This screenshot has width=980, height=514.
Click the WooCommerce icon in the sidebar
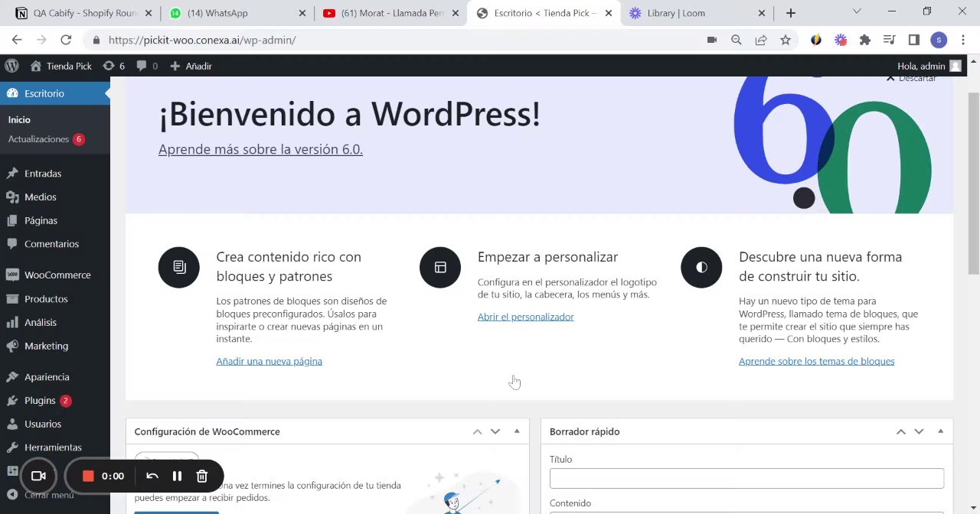tap(11, 275)
